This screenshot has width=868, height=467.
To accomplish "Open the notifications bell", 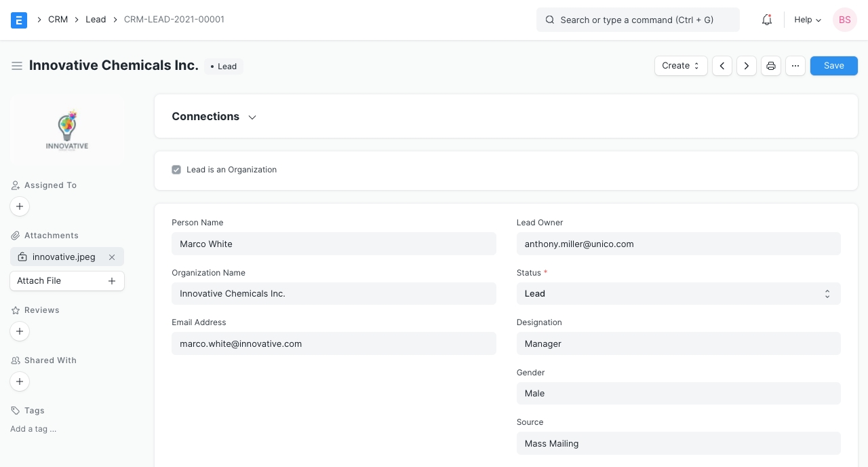I will pos(767,20).
